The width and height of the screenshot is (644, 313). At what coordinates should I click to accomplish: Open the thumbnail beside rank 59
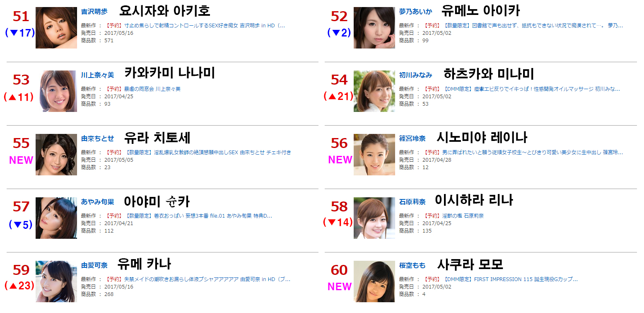coord(56,281)
